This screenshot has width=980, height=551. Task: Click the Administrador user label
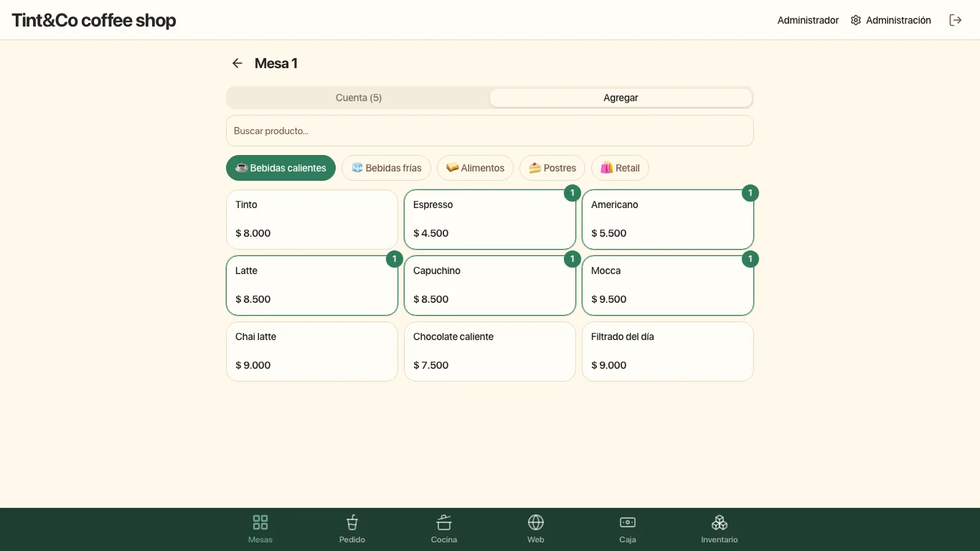(x=808, y=20)
